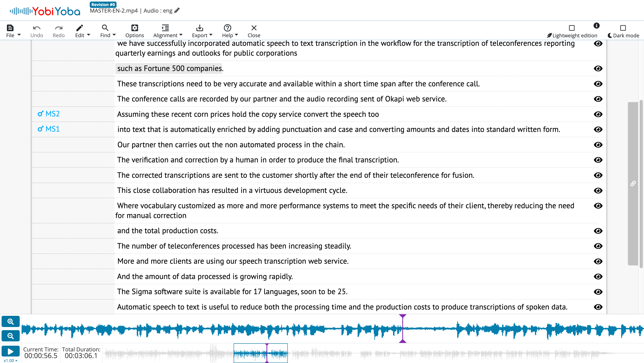Open the Options settings icon

(134, 28)
